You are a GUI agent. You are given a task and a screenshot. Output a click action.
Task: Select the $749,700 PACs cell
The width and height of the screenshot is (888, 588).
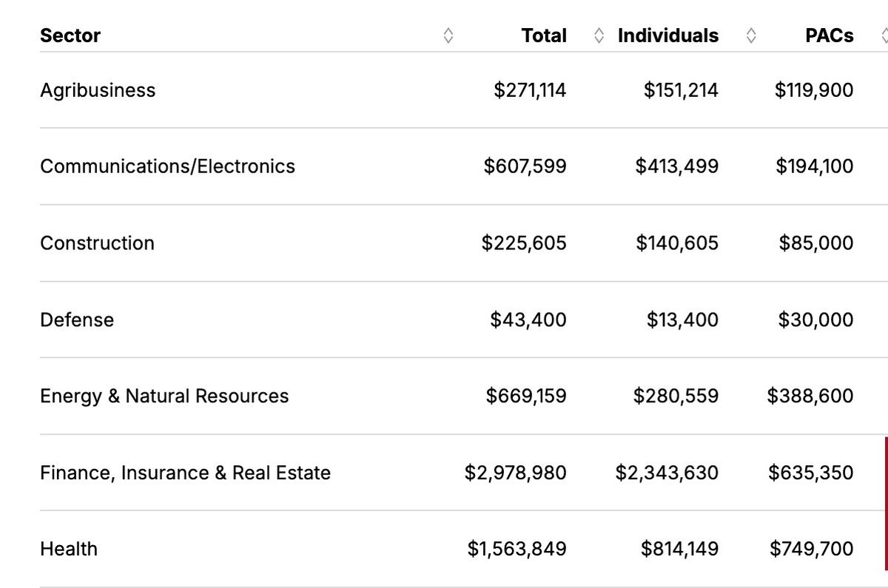pyautogui.click(x=811, y=549)
